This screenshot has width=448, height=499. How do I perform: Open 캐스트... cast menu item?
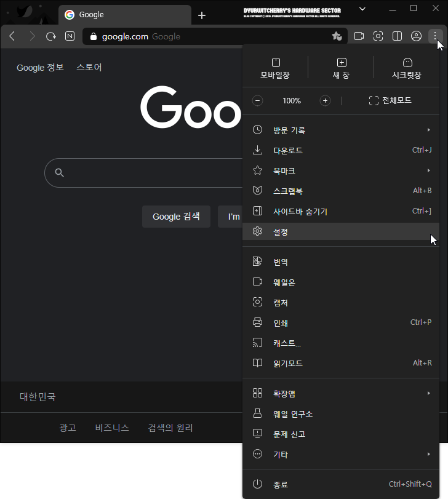click(x=341, y=343)
